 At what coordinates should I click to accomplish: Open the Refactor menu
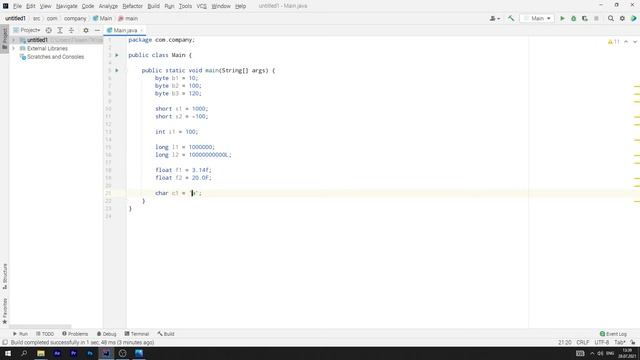tap(133, 6)
